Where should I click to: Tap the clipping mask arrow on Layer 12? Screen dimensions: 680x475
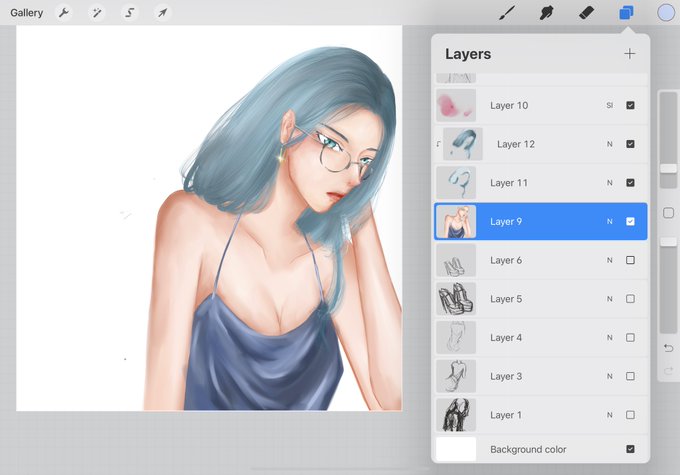[x=438, y=144]
